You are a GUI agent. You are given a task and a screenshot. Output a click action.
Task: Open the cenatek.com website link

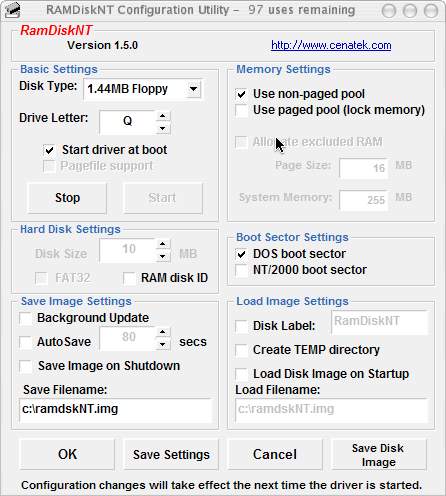[331, 45]
